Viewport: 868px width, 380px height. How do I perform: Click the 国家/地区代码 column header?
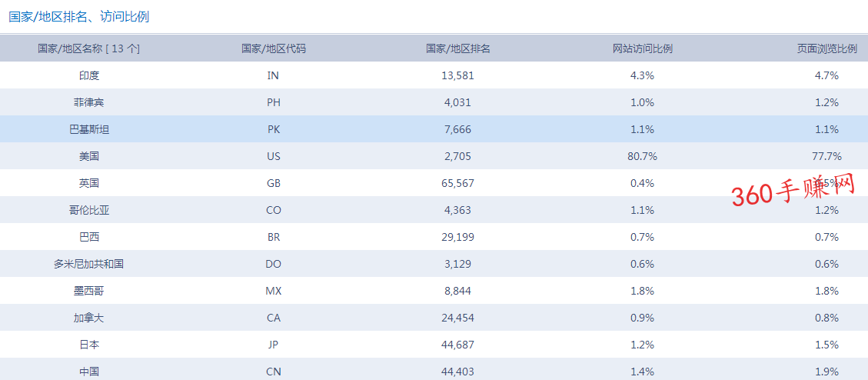coord(274,48)
